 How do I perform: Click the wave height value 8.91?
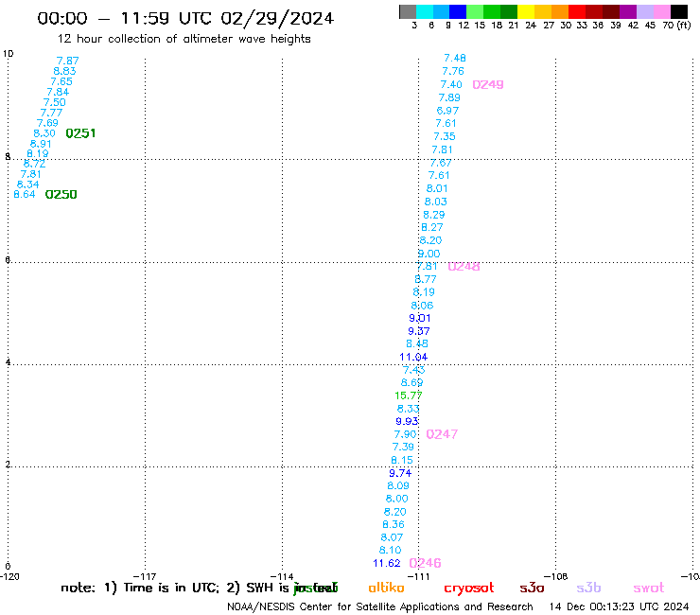[x=41, y=144]
